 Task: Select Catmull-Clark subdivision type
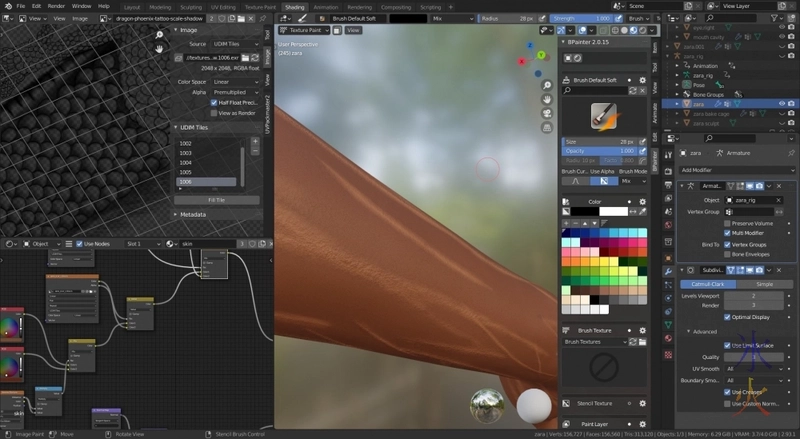click(708, 284)
